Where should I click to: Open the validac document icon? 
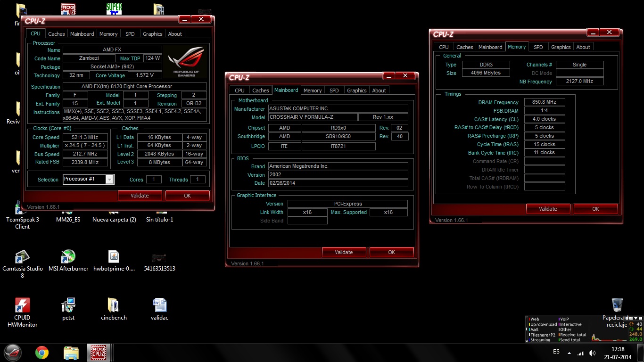click(x=159, y=309)
